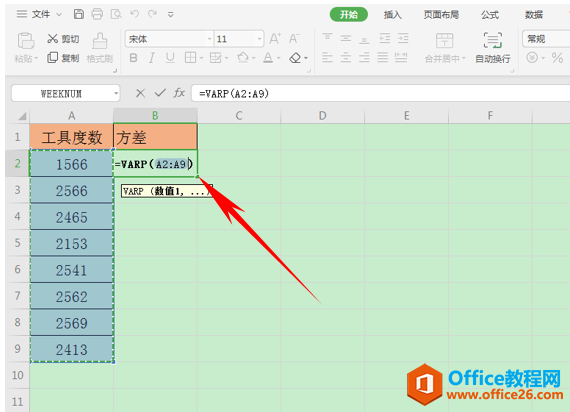
Task: Redo the last action
Action: 152,14
